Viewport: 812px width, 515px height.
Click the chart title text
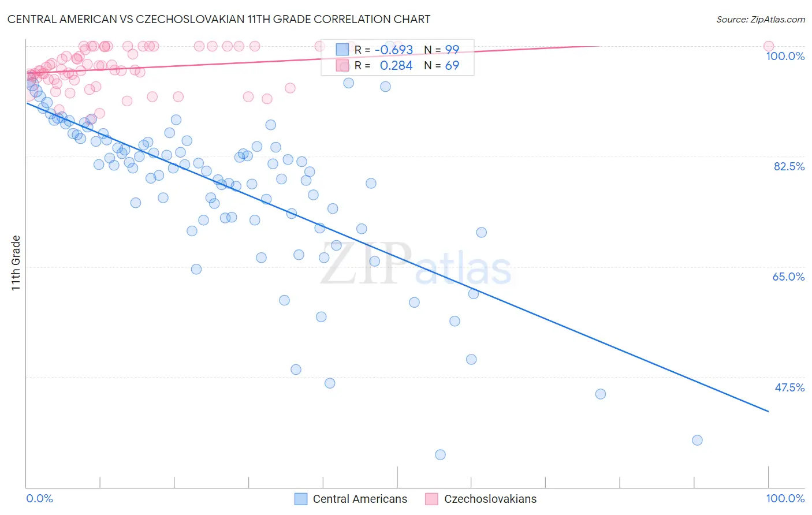coord(219,19)
